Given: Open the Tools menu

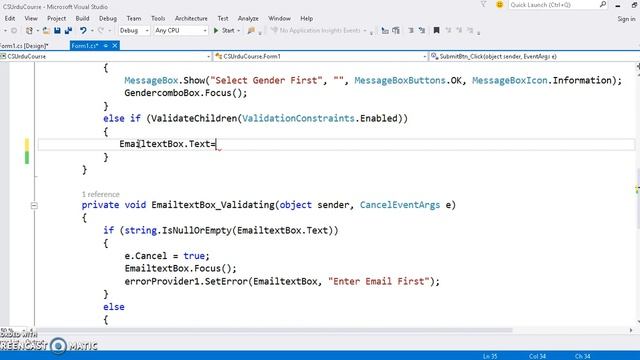Looking at the screenshot, I should pos(158,18).
